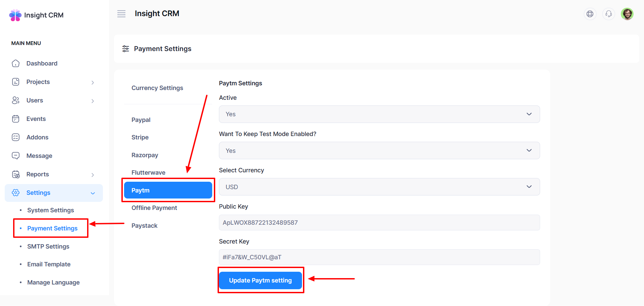Viewport: 644px width, 306px height.
Task: Expand the Users submenu chevron
Action: click(92, 101)
